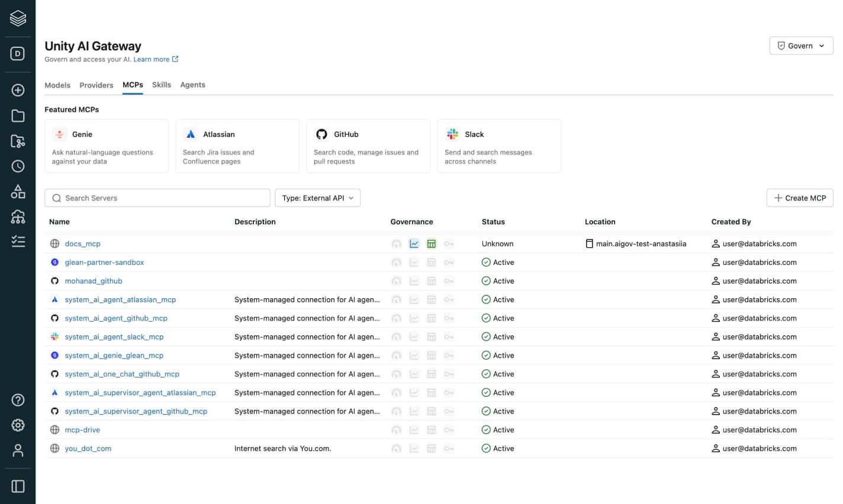Image resolution: width=843 pixels, height=504 pixels.
Task: Open system_ai_supervisor_agent_atlassian_mcp link
Action: (x=140, y=393)
